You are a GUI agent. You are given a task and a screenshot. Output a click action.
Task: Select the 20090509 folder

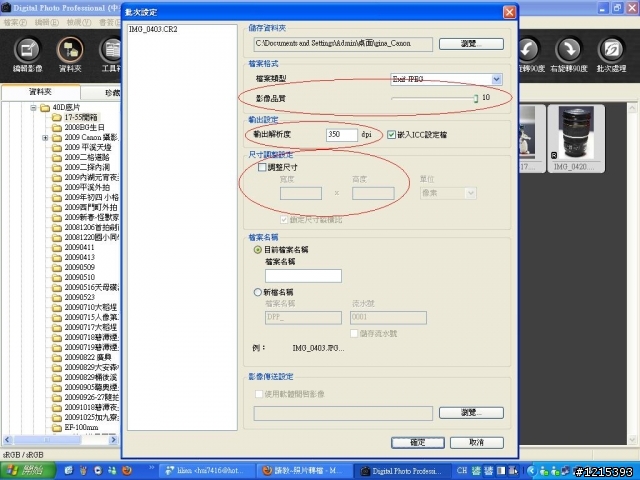click(x=73, y=267)
